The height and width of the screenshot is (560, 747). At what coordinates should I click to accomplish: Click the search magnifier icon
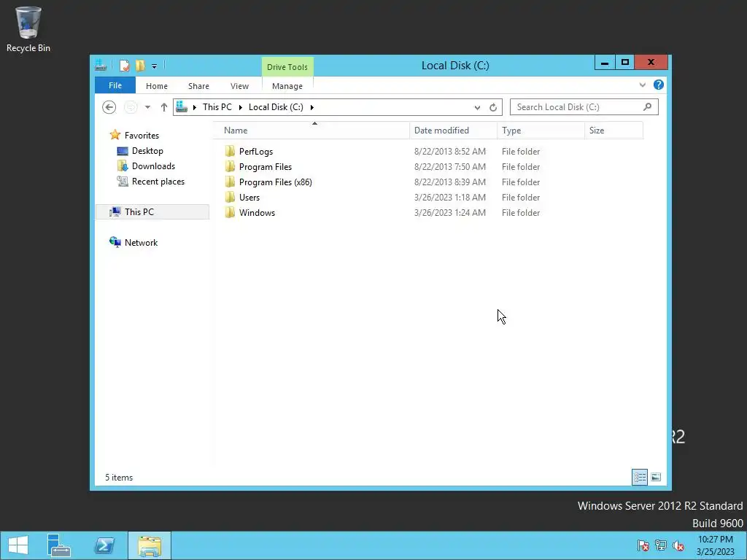[647, 106]
